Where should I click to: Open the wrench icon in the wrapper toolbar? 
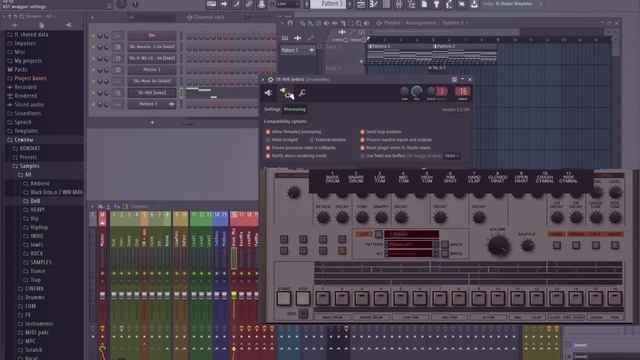point(302,93)
